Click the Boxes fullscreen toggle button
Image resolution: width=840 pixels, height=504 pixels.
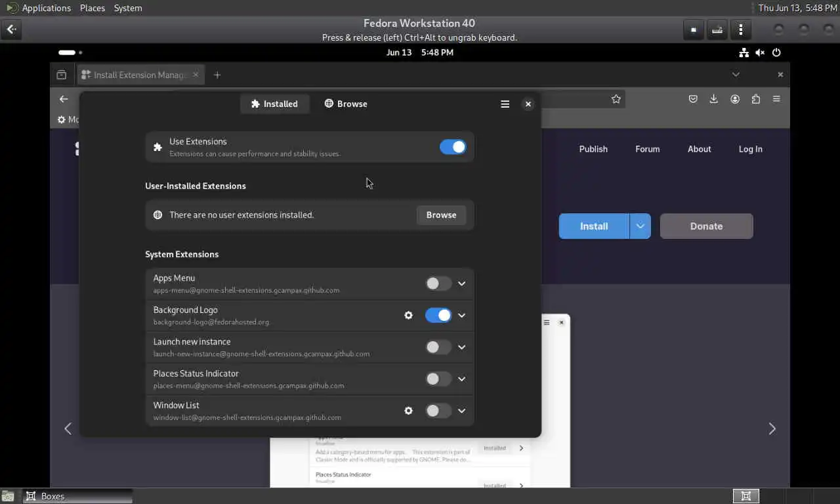pos(693,30)
